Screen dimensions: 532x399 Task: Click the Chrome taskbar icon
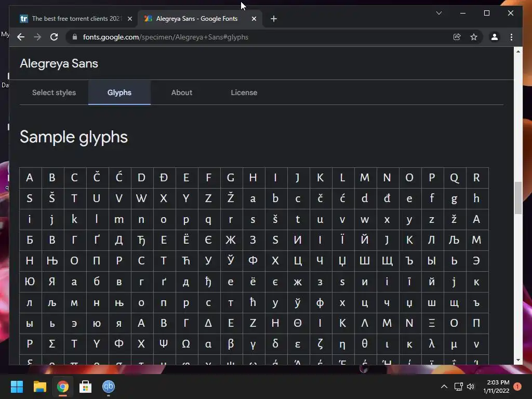62,387
